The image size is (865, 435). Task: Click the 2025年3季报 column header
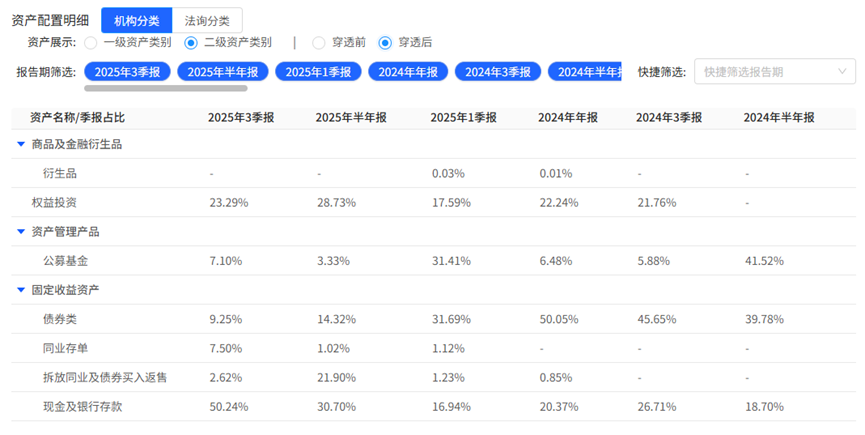(x=241, y=117)
